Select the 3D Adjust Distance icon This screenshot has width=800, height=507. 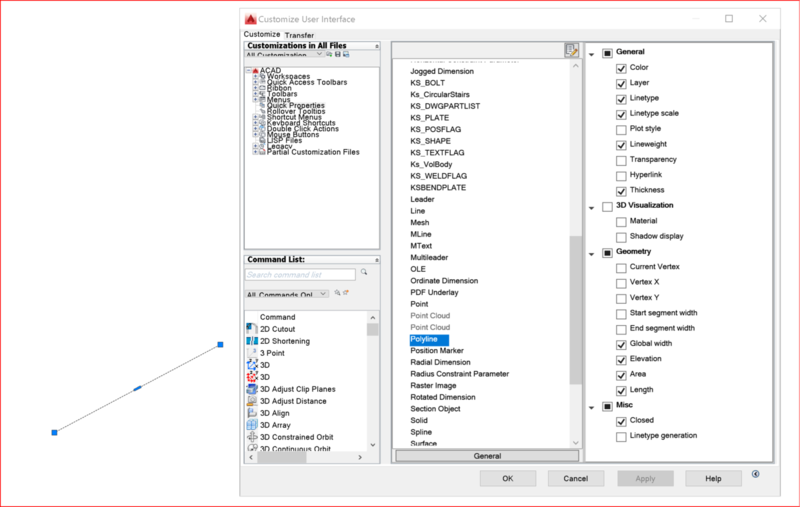coord(252,401)
